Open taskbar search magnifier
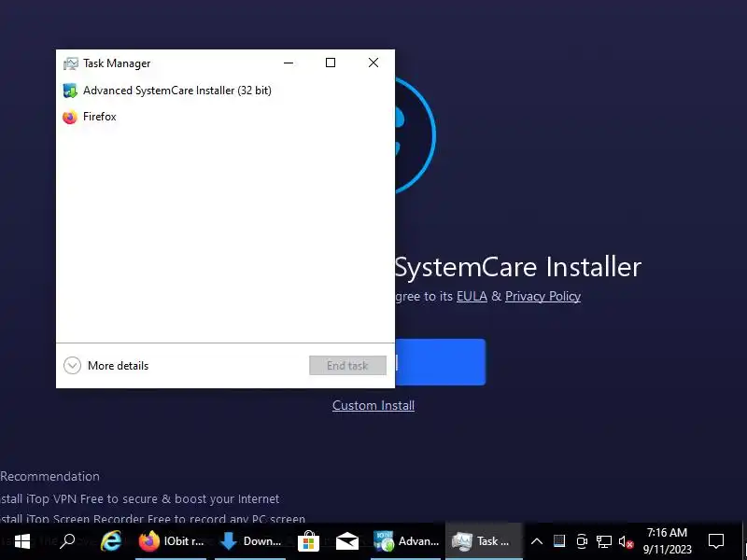This screenshot has width=747, height=560. click(67, 541)
